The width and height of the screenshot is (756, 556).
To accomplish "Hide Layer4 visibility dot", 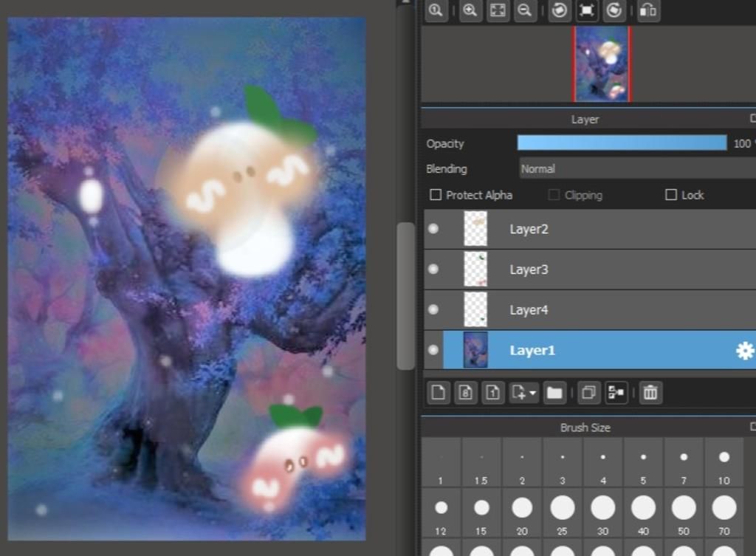I will tap(433, 309).
